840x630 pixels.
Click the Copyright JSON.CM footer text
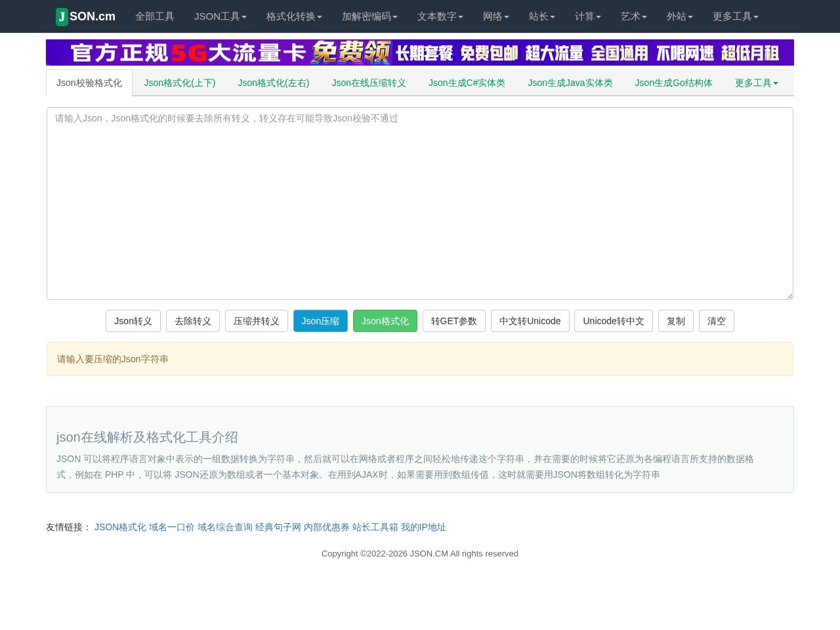[420, 553]
